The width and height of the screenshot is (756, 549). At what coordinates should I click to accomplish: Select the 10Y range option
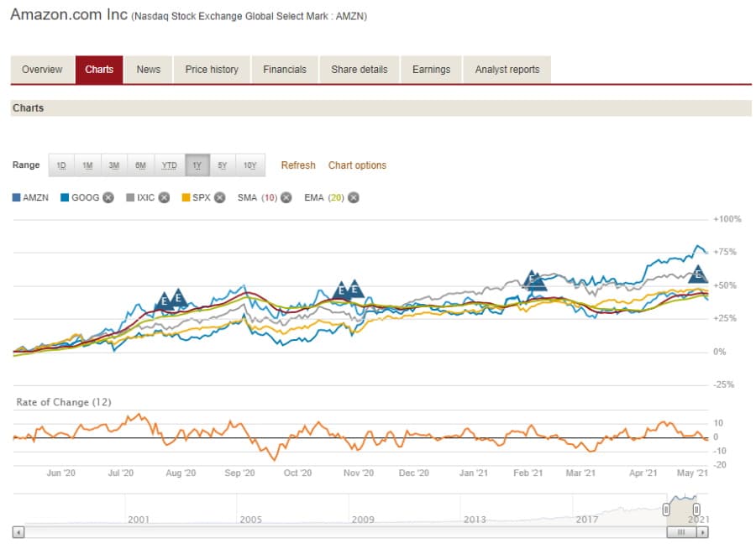coord(249,165)
